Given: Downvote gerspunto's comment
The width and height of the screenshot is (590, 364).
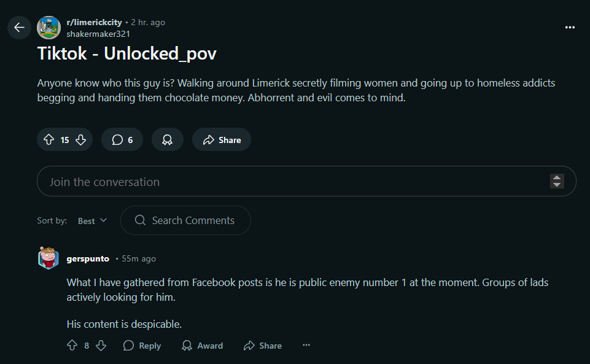Looking at the screenshot, I should [101, 346].
